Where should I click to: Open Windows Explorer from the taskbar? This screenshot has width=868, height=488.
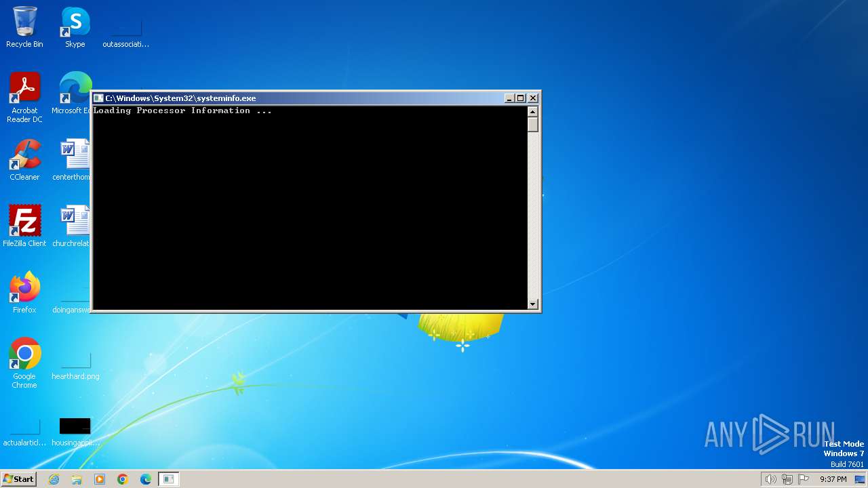pos(77,479)
